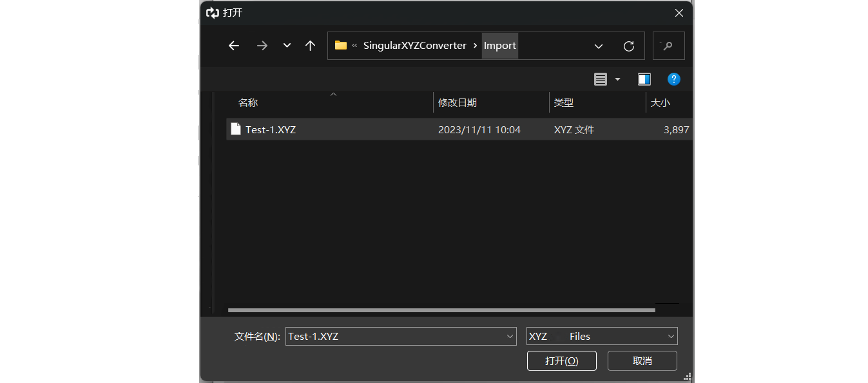Change the file list view mode
Screen dimensions: 868x383
(x=601, y=79)
